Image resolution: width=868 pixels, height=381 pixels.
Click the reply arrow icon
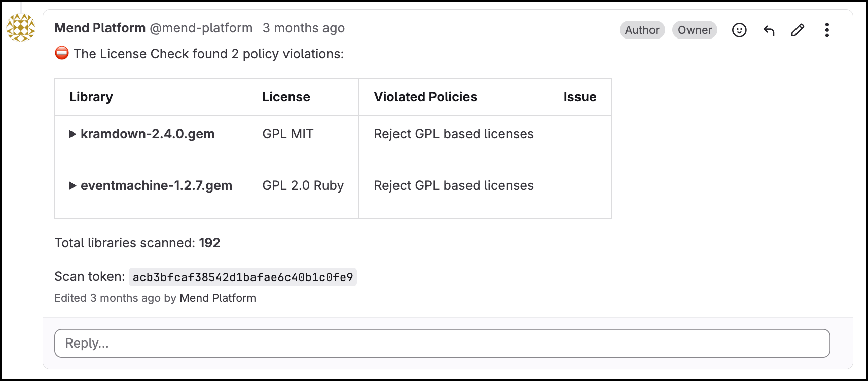pyautogui.click(x=769, y=30)
